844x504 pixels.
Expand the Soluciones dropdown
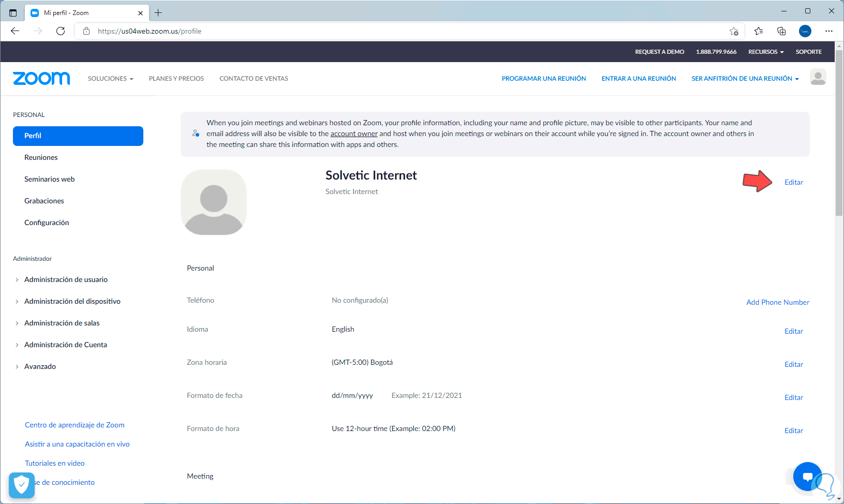click(x=110, y=79)
